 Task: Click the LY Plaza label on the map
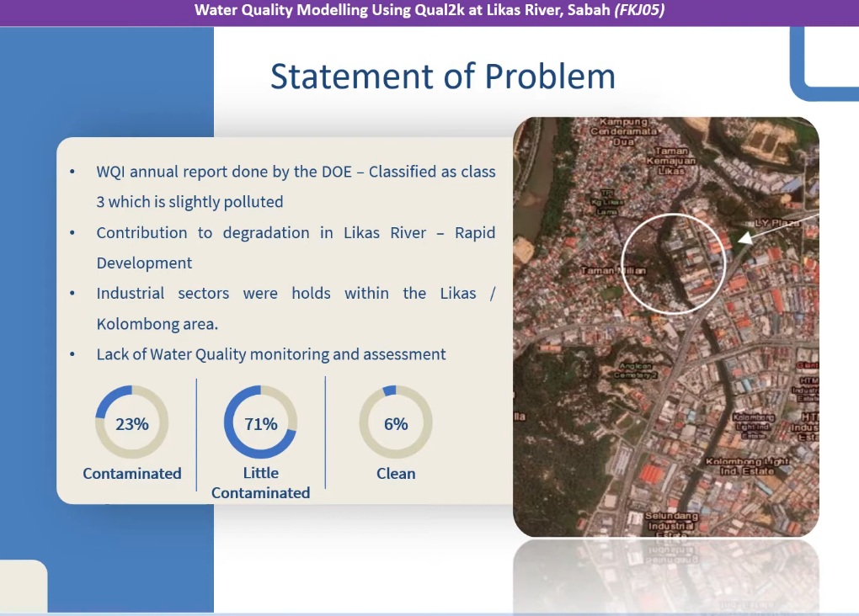click(776, 223)
